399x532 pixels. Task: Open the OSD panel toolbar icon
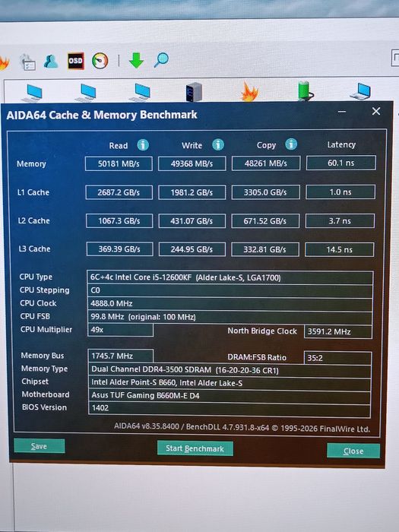(76, 61)
